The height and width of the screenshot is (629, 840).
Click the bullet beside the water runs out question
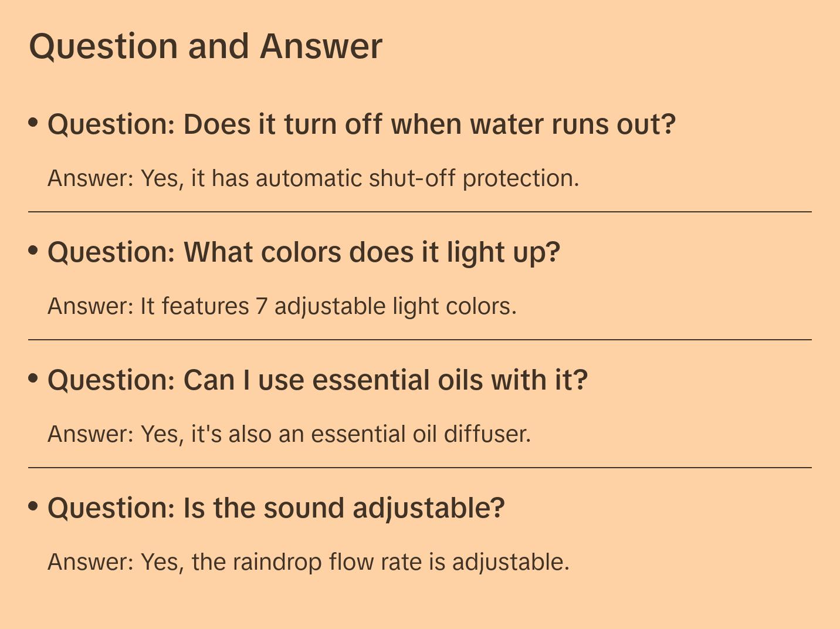coord(33,123)
